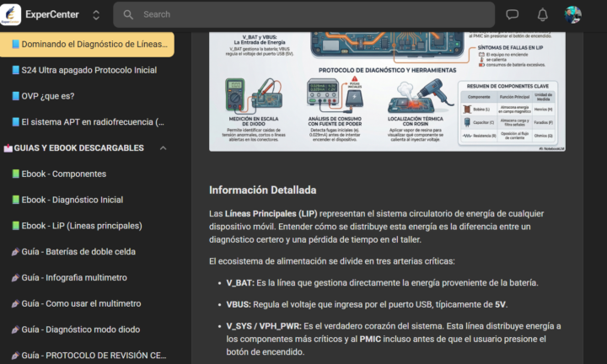Open the notifications bell

click(542, 14)
